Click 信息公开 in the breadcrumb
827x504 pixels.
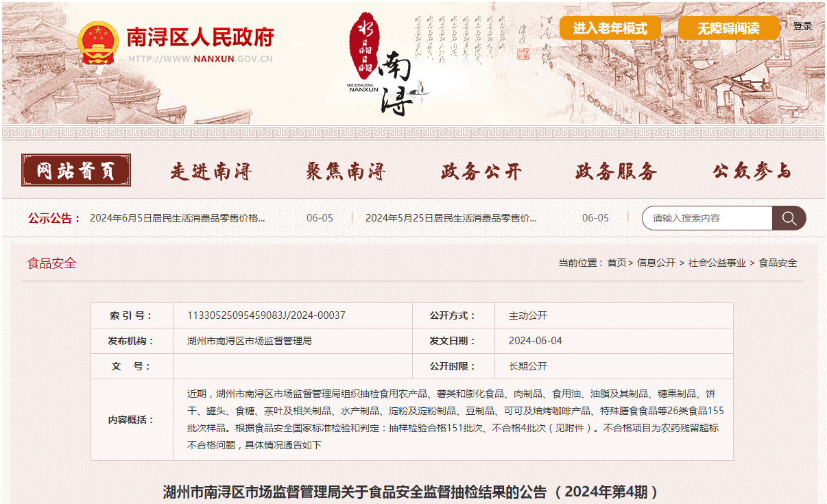pos(656,263)
